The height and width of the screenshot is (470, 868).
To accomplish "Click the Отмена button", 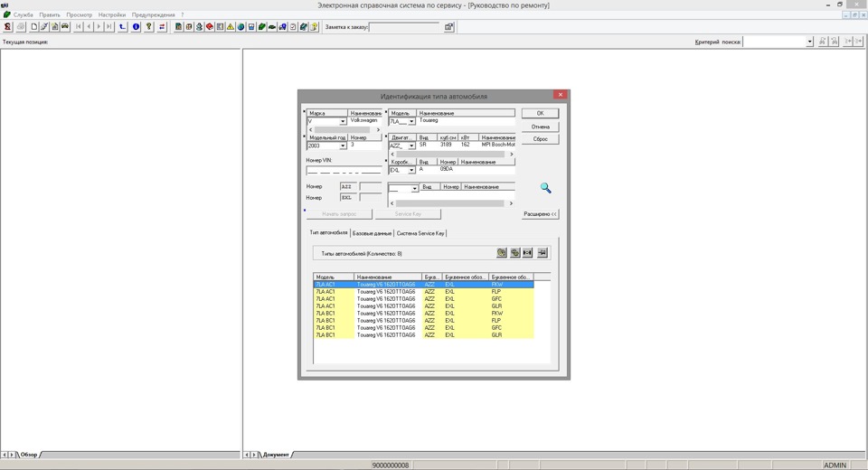I will [541, 127].
